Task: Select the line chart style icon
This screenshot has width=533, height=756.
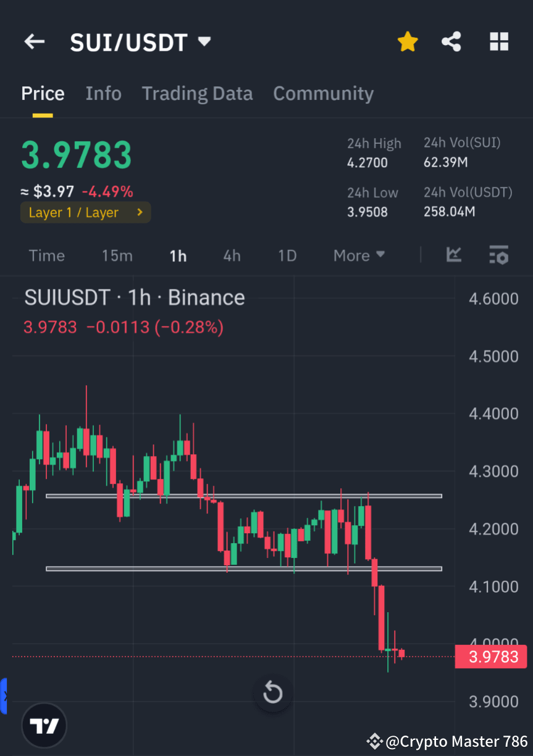Action: 454,255
